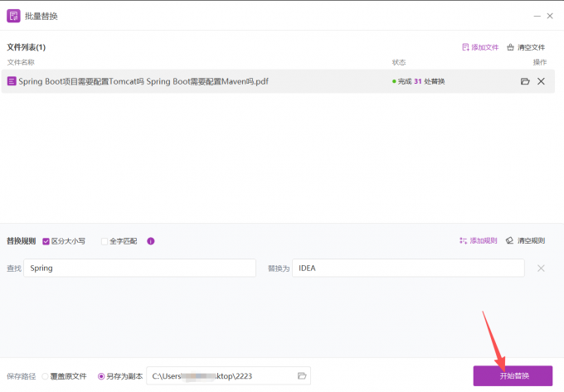Click 添加规则 to add a rule
Viewport: 564px width, 392px height.
tap(478, 240)
